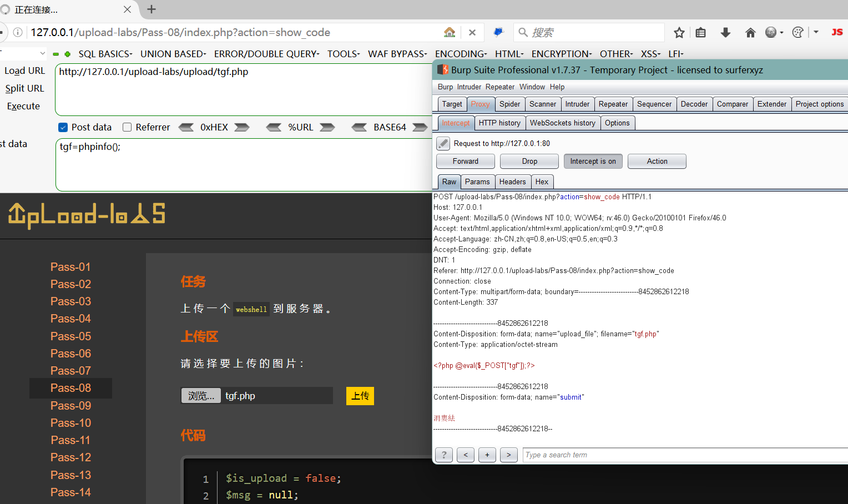Go to previous search match in Burp
The image size is (848, 504).
466,455
